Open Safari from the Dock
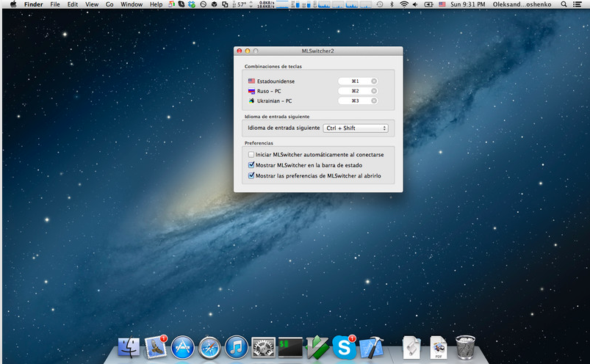 (209, 347)
